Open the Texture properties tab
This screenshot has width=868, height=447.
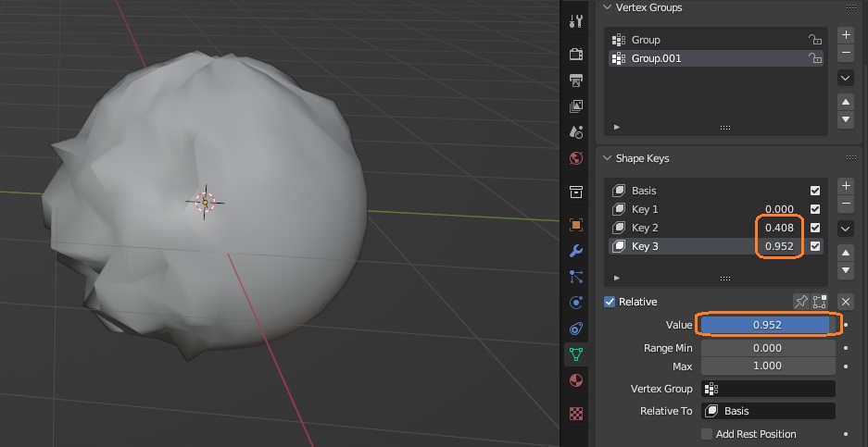[575, 413]
